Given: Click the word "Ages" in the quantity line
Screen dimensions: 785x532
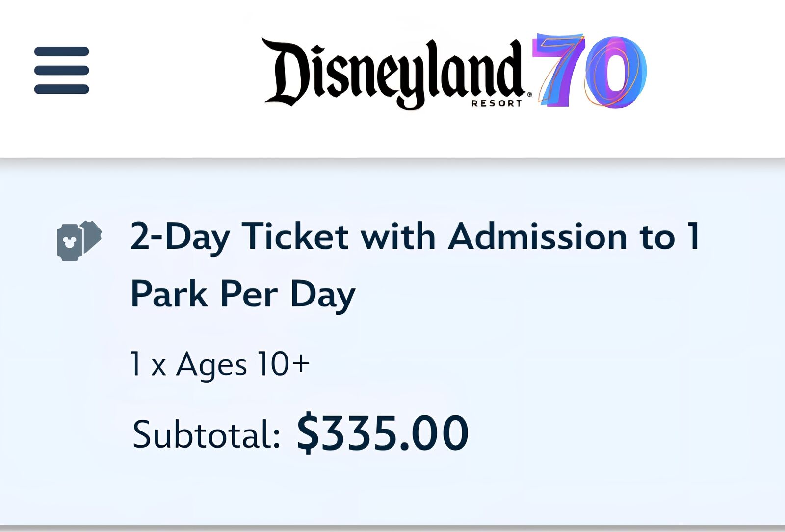Looking at the screenshot, I should coord(211,365).
